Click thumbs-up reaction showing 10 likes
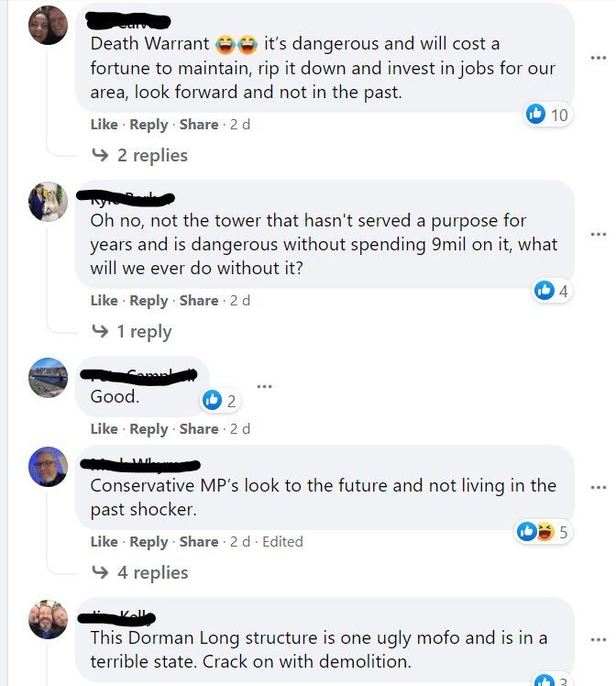Image resolution: width=616 pixels, height=686 pixels. click(547, 114)
